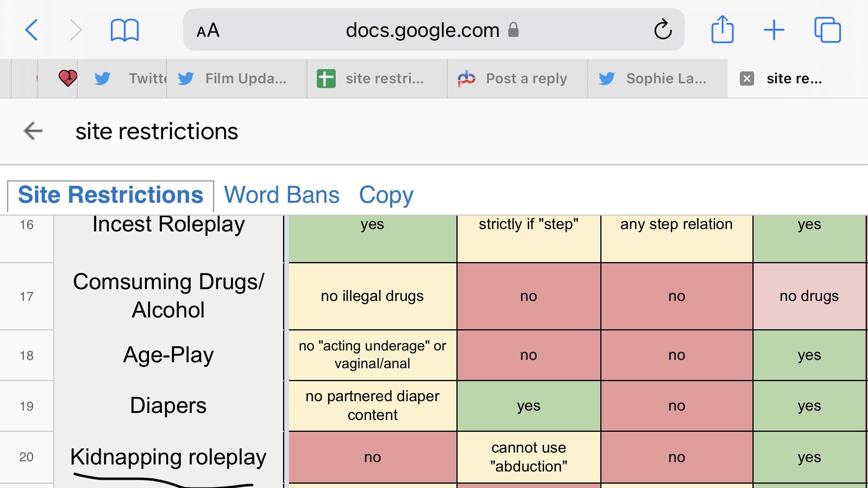Switch to the Word Bans sheet

pyautogui.click(x=281, y=195)
